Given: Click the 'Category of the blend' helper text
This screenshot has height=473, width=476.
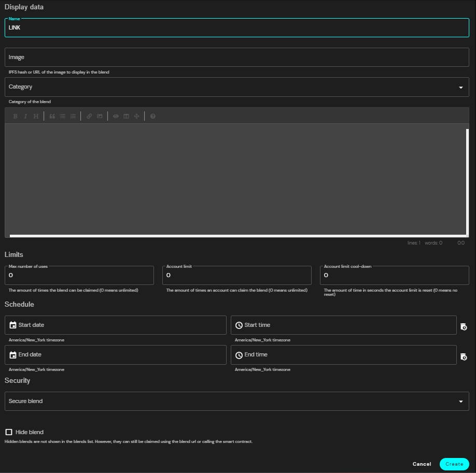Looking at the screenshot, I should (x=30, y=102).
